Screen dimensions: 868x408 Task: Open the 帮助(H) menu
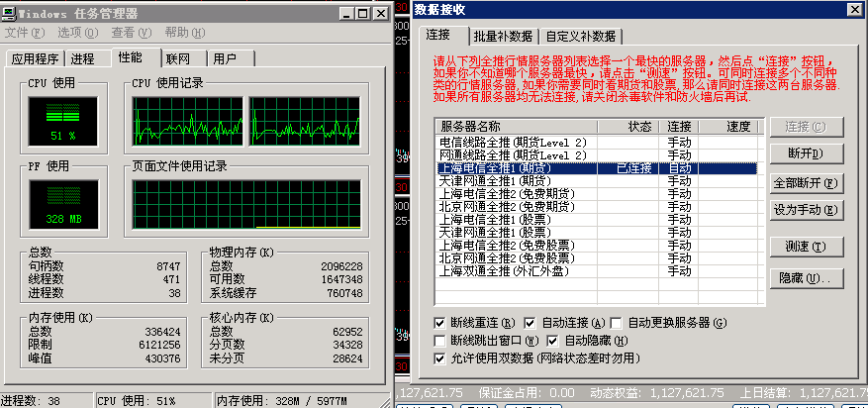pos(184,33)
